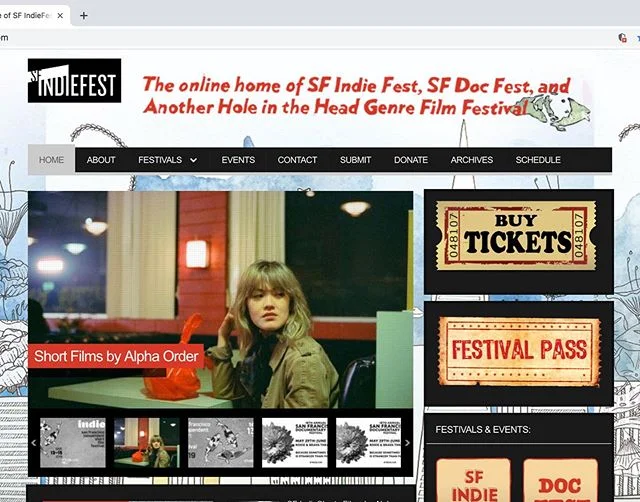Click the browser address bar
Viewport: 640px width, 502px height.
306,38
